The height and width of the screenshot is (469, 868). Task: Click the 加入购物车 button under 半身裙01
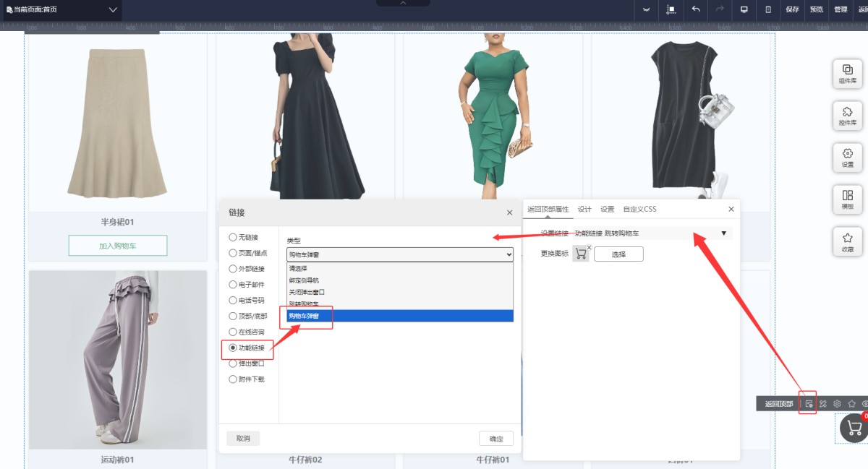(x=118, y=246)
